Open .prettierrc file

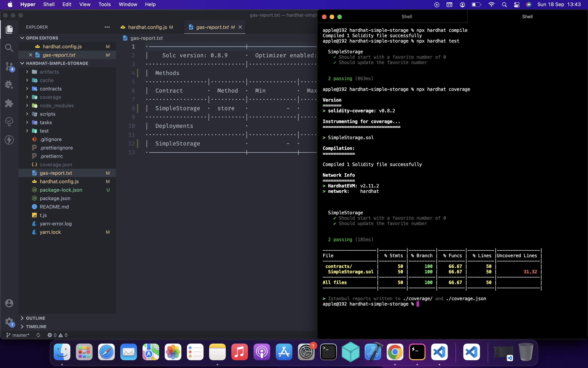point(67,156)
